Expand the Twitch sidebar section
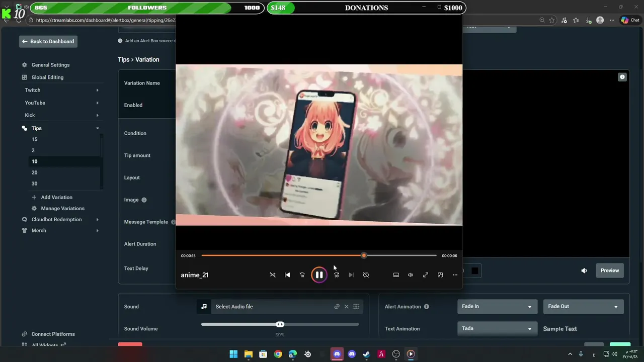 click(60, 90)
